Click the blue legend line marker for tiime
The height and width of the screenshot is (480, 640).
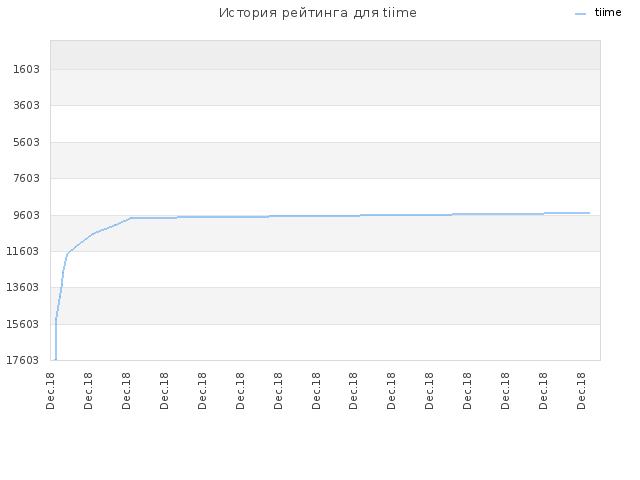(580, 14)
